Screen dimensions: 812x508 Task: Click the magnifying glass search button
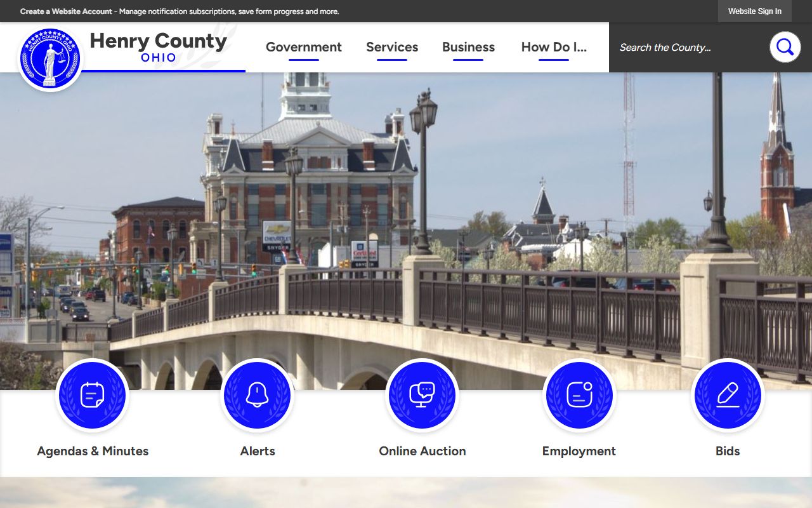(x=785, y=47)
